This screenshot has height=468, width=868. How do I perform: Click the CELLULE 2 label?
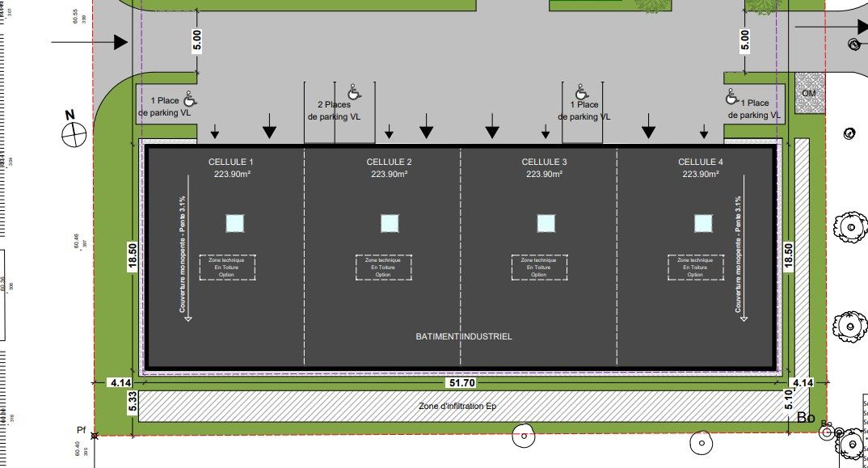click(389, 162)
